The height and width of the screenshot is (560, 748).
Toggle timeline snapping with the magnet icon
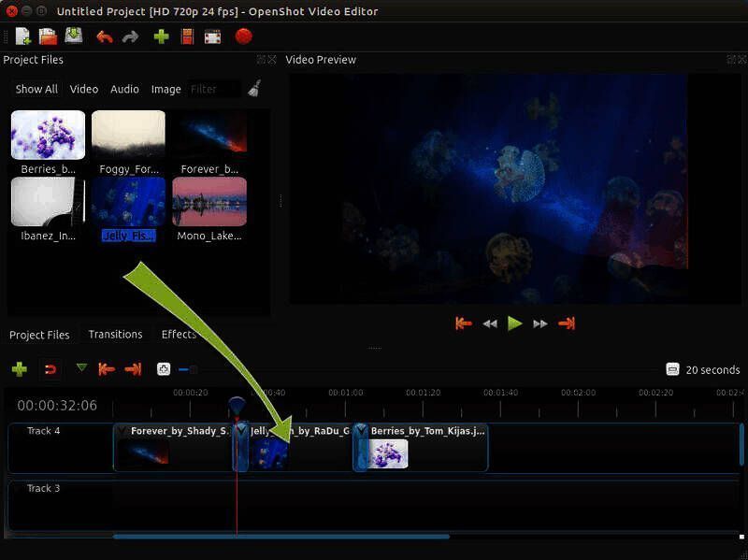point(50,369)
